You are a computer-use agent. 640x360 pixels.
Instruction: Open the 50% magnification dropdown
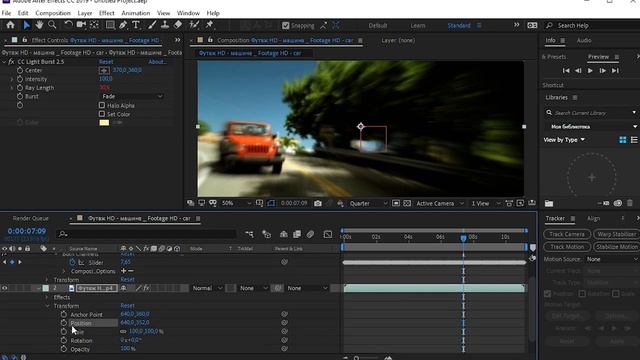click(236, 203)
